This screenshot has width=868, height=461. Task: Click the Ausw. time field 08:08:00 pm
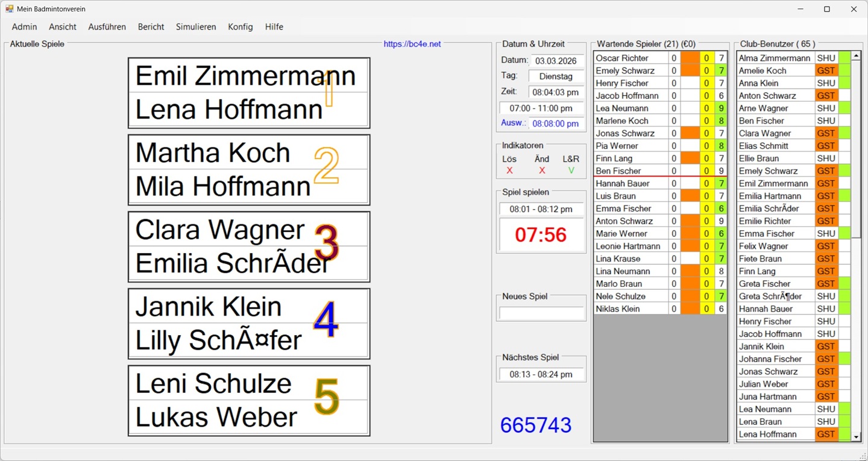click(x=555, y=124)
